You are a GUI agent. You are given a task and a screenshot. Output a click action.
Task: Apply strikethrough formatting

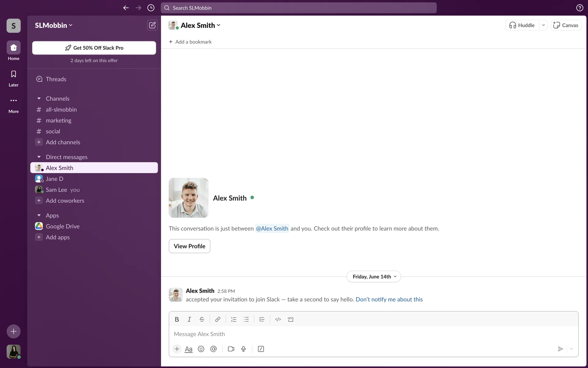[x=202, y=319]
